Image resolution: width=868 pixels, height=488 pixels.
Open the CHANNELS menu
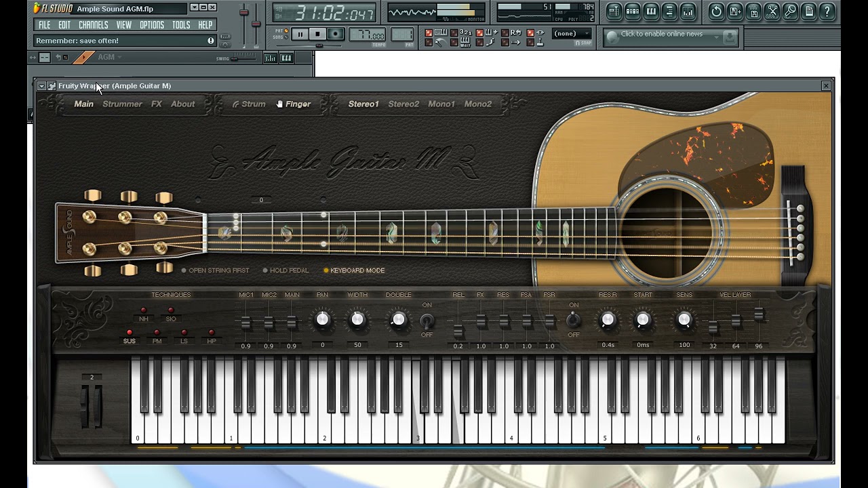pyautogui.click(x=93, y=25)
